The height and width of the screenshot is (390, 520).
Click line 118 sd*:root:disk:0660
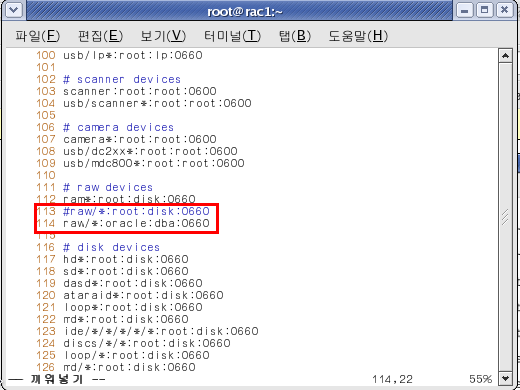point(126,271)
